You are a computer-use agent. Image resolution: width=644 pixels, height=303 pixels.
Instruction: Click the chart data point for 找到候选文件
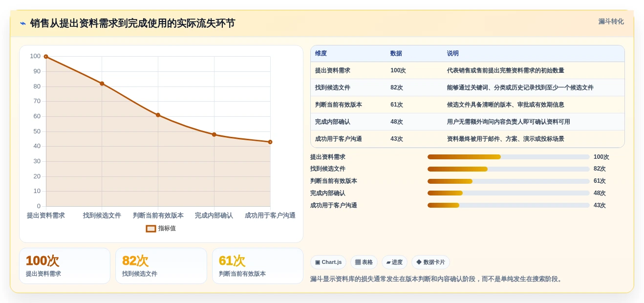click(x=102, y=84)
